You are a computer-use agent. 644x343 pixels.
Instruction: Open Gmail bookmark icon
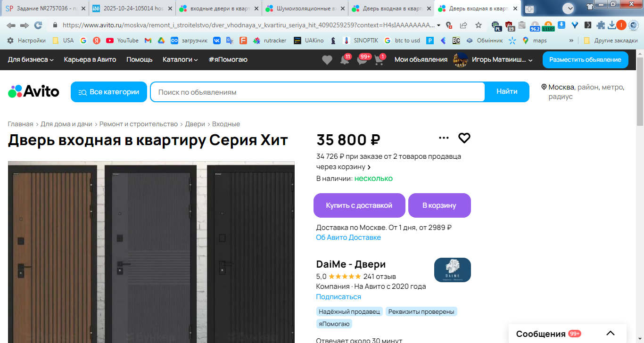pos(148,41)
